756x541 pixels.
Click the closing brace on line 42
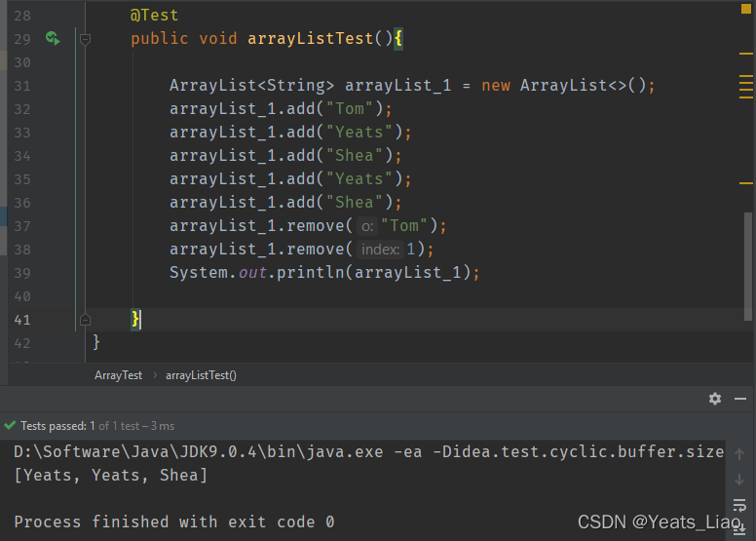click(96, 342)
